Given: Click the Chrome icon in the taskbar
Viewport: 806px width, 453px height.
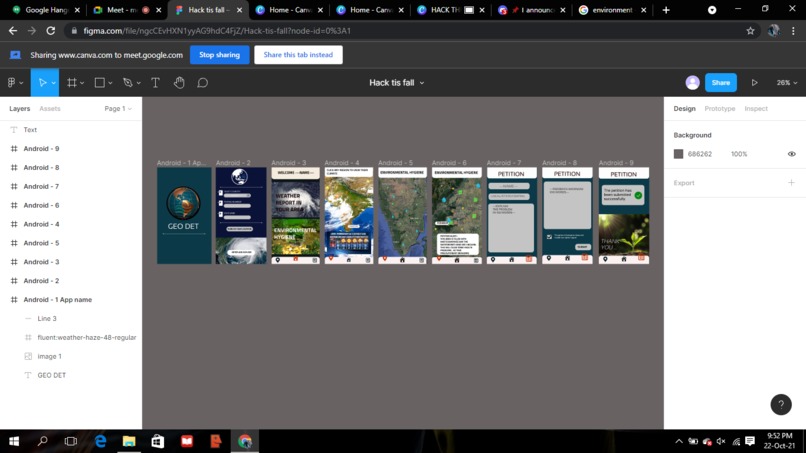Looking at the screenshot, I should click(244, 441).
